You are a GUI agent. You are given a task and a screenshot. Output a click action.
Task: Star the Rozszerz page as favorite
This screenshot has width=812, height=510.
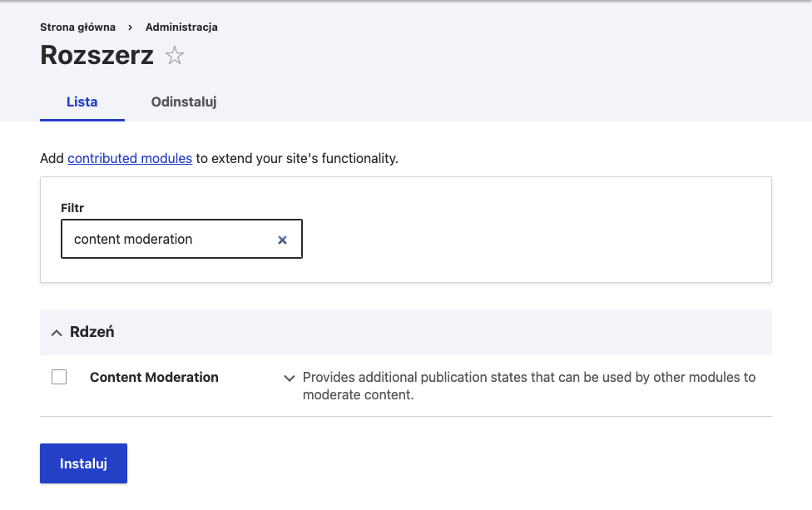click(175, 56)
